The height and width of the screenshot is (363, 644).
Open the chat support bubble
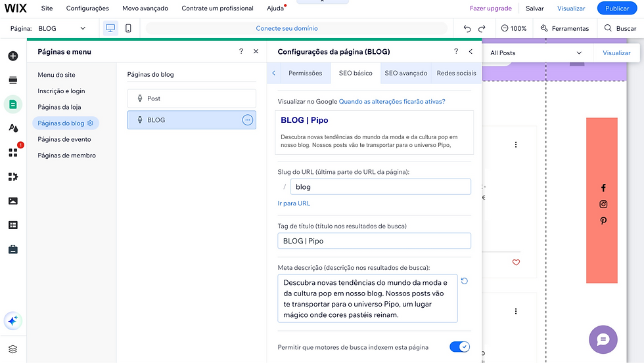(603, 339)
